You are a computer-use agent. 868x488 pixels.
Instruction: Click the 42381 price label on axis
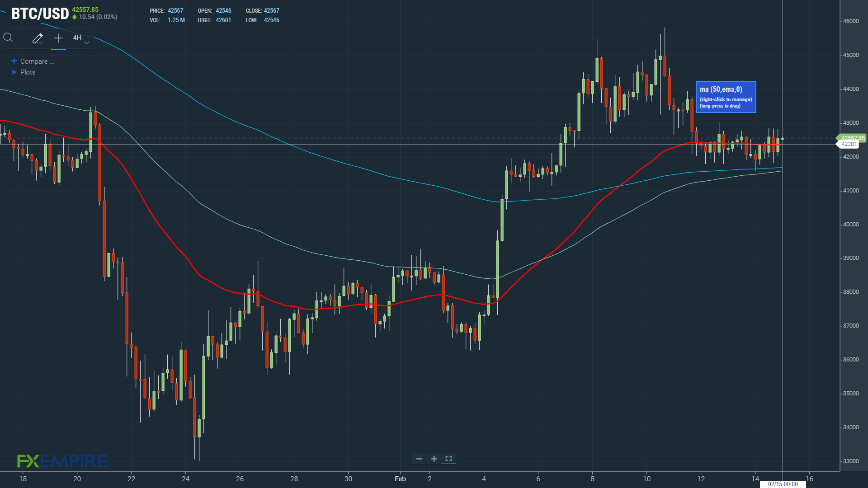click(849, 144)
